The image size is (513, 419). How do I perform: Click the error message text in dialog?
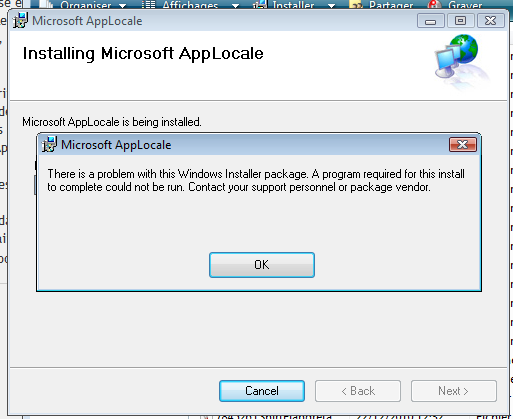pos(256,180)
